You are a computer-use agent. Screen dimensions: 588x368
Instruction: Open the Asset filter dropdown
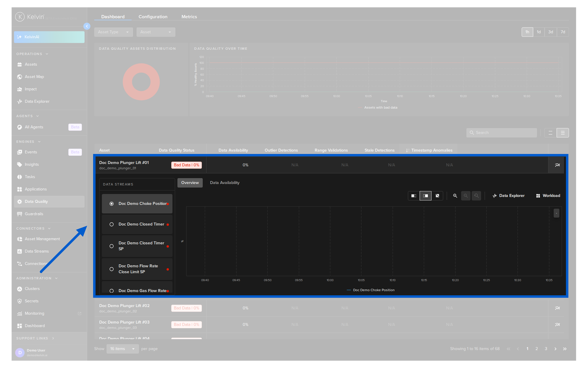(x=156, y=32)
